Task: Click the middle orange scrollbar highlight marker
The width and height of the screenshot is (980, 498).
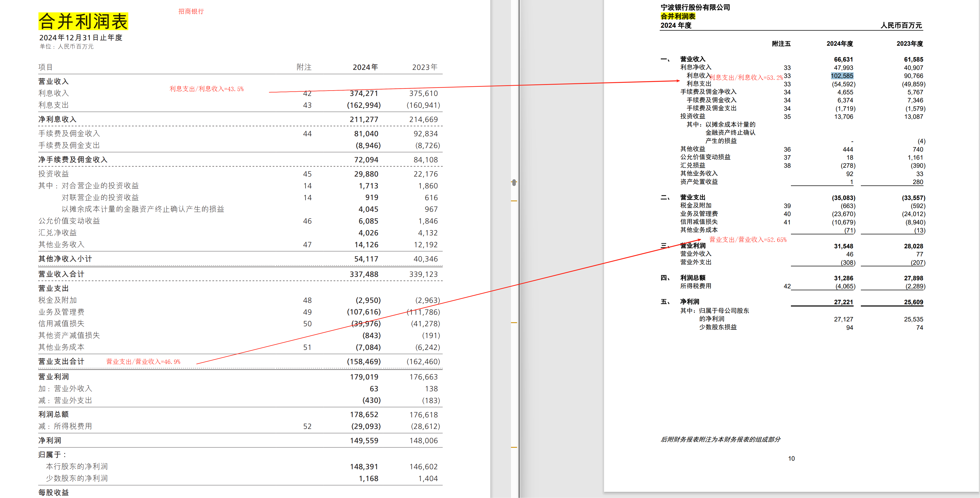Action: point(514,322)
